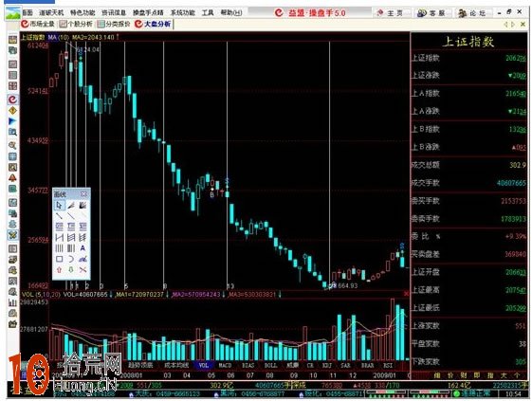The image size is (532, 401).
Task: Open the 系统功能 menu
Action: (x=182, y=13)
